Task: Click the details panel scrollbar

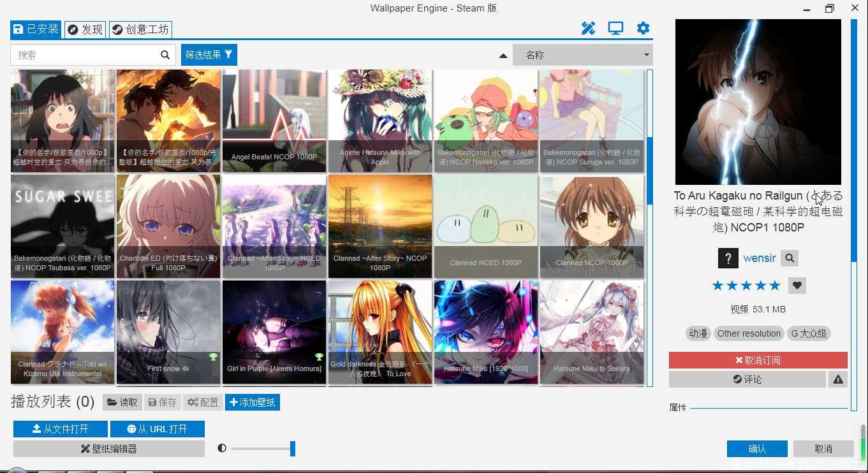Action: click(x=854, y=140)
